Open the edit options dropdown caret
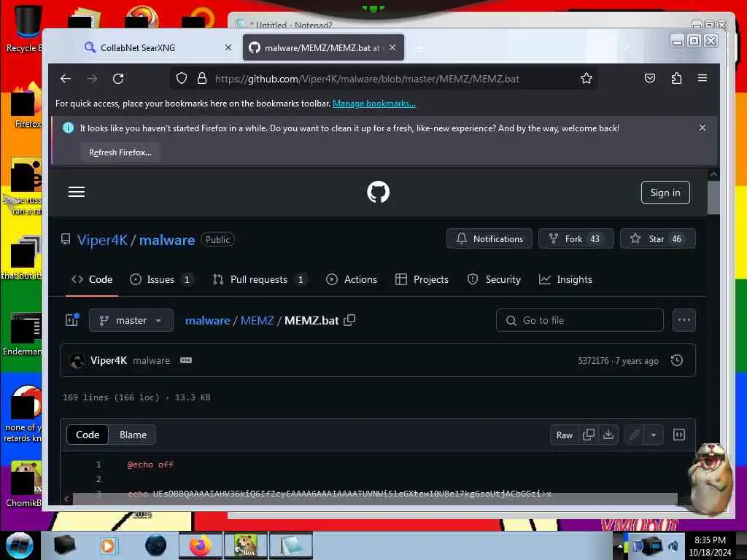This screenshot has width=747, height=560. click(x=654, y=435)
